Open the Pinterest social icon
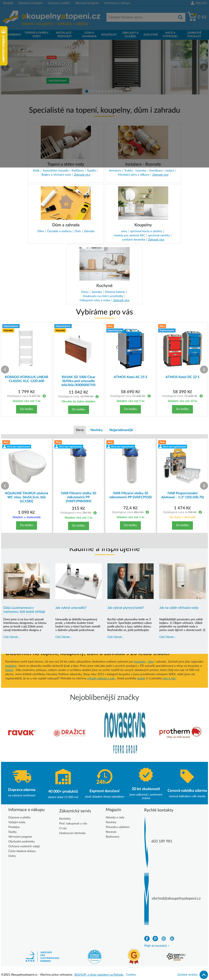Image resolution: width=209 pixels, height=980 pixels. (155, 939)
